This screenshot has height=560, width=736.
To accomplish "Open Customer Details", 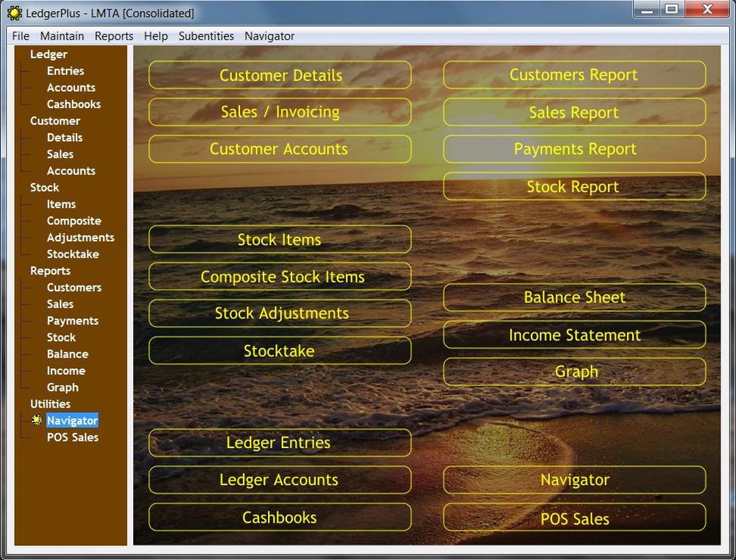I will click(x=280, y=75).
